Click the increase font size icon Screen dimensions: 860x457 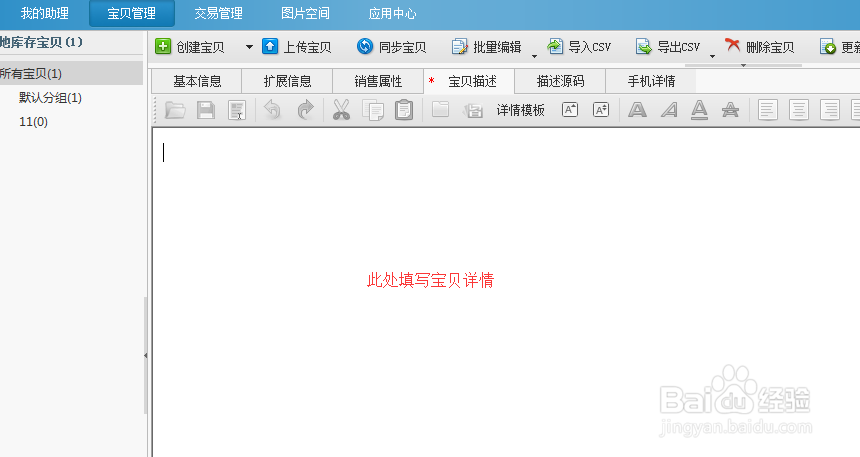click(x=570, y=110)
